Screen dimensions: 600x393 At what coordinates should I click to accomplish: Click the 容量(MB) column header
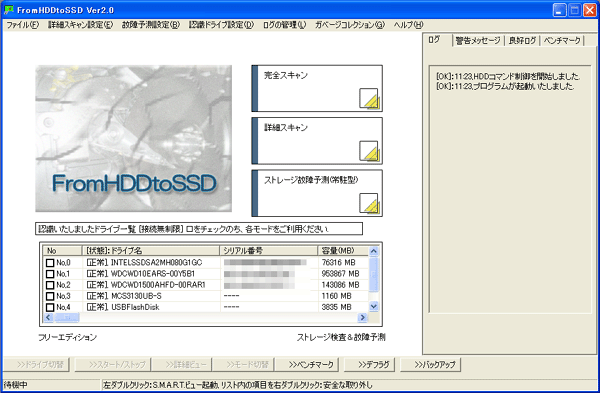(x=343, y=251)
